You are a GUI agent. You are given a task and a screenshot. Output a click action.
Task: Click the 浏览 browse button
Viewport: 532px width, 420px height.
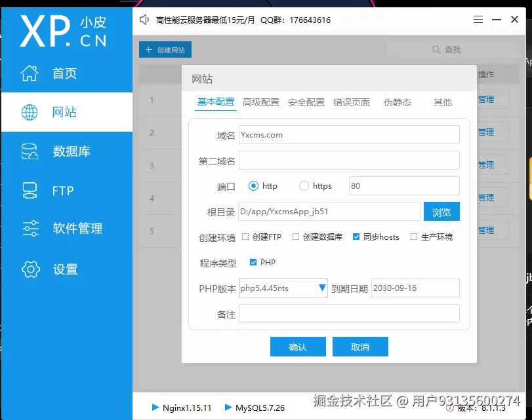click(441, 212)
